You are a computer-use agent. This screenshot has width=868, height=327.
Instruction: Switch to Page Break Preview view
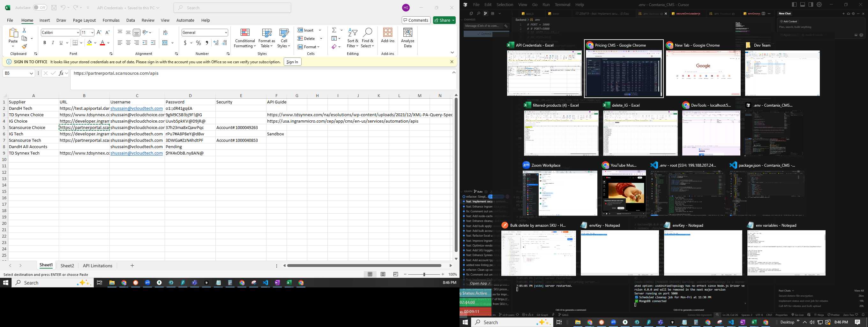tap(396, 274)
